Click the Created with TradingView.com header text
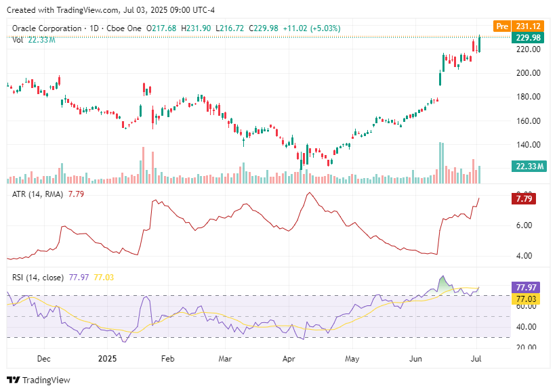The width and height of the screenshot is (557, 392). coord(111,10)
